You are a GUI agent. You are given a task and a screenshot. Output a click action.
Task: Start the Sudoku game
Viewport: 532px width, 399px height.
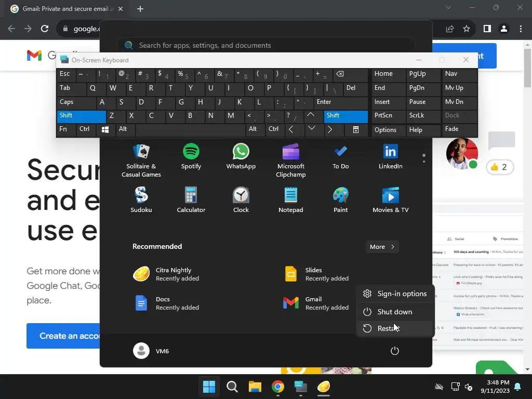click(141, 200)
